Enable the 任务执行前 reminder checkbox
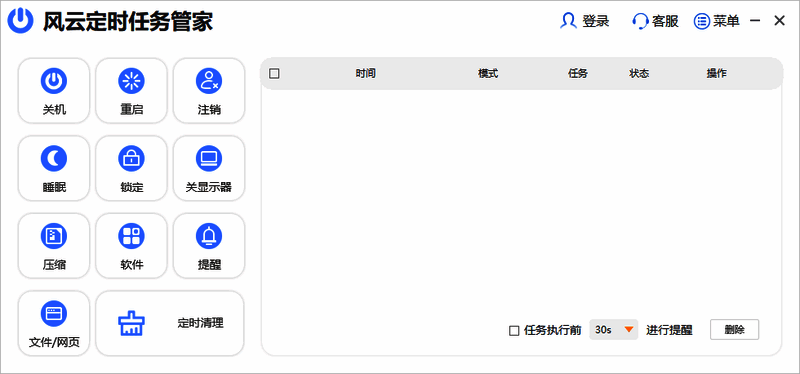Screen dimensions: 800x374 (514, 331)
